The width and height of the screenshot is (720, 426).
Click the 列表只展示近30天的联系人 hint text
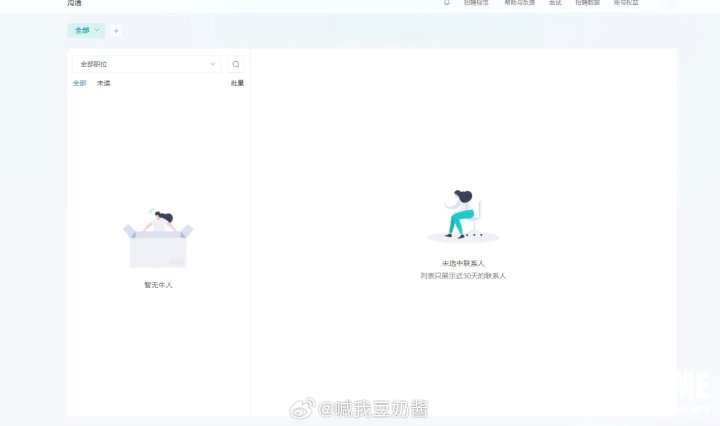tap(463, 275)
